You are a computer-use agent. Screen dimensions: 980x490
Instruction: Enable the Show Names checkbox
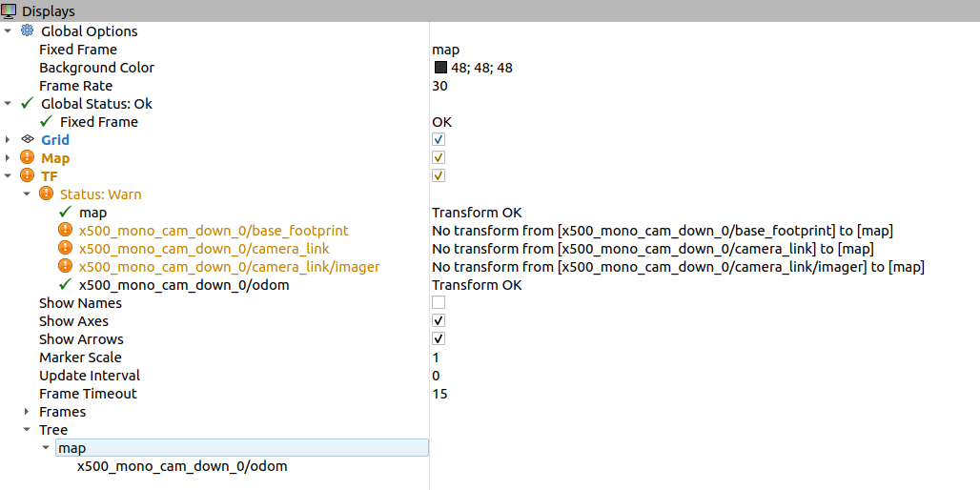439,303
